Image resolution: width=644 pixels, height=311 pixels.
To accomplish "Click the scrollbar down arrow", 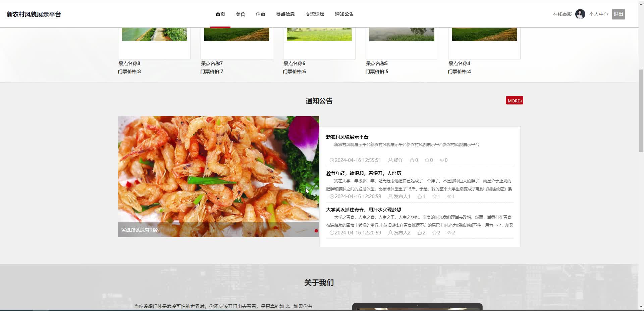I will tap(641, 307).
